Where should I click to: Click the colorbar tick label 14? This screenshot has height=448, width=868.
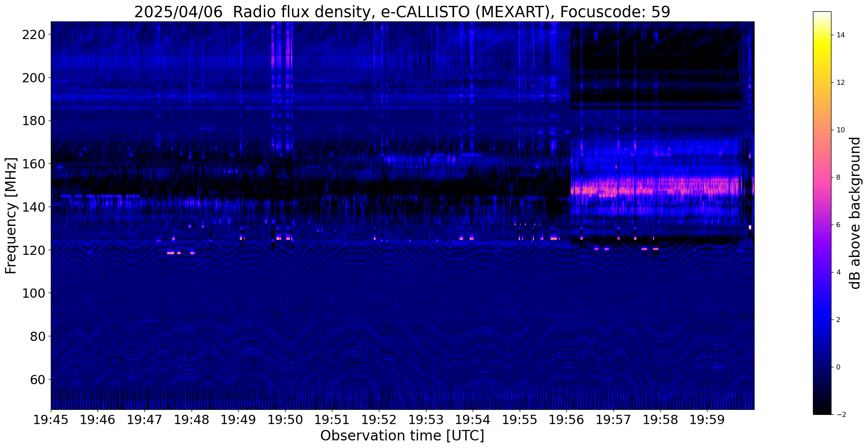pos(841,35)
